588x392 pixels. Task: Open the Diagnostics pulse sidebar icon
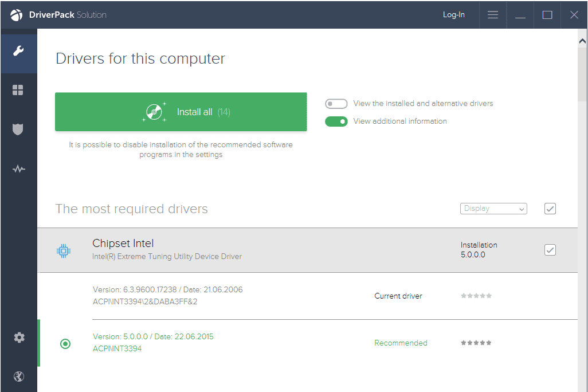[x=18, y=169]
